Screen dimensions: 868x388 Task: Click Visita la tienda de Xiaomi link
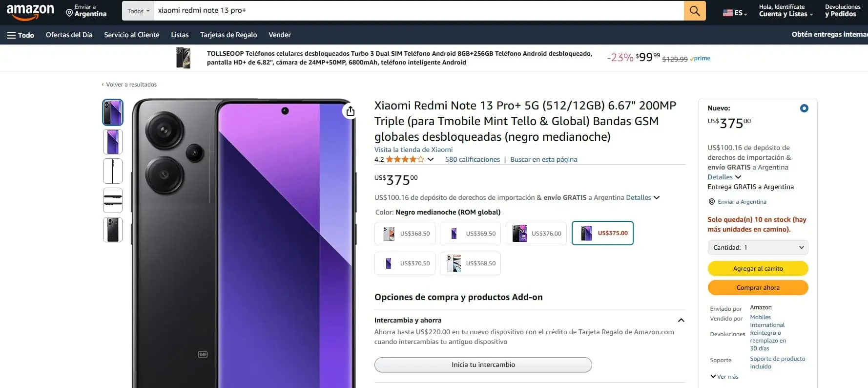pos(413,150)
